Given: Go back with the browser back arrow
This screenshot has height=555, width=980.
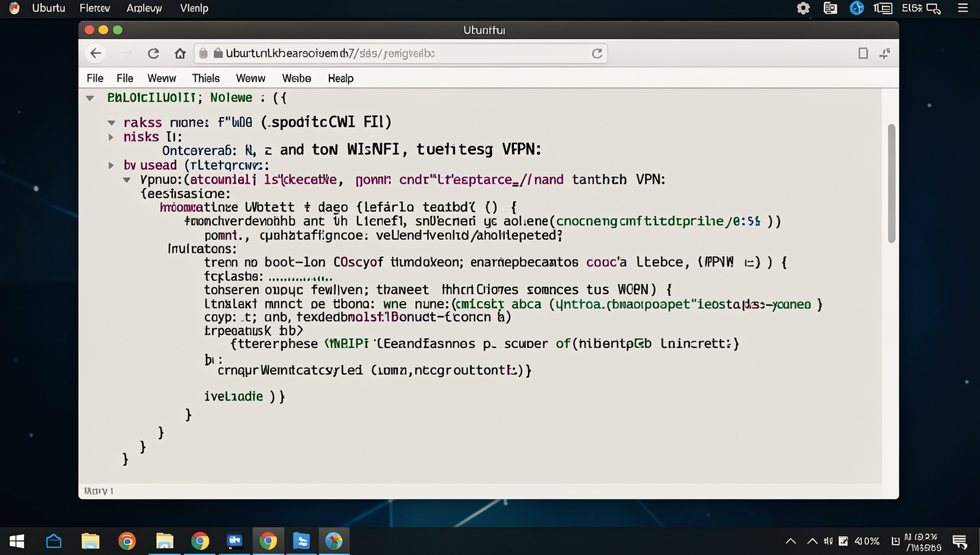Looking at the screenshot, I should [x=96, y=53].
